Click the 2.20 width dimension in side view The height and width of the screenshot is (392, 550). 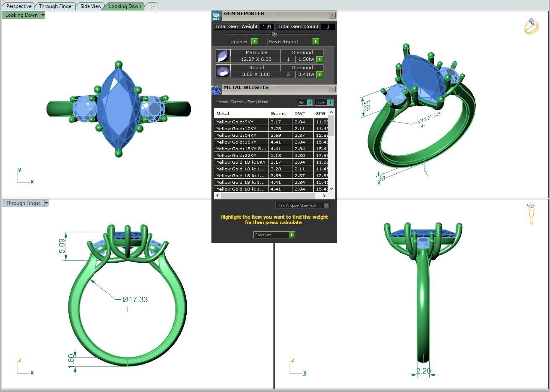tap(423, 371)
